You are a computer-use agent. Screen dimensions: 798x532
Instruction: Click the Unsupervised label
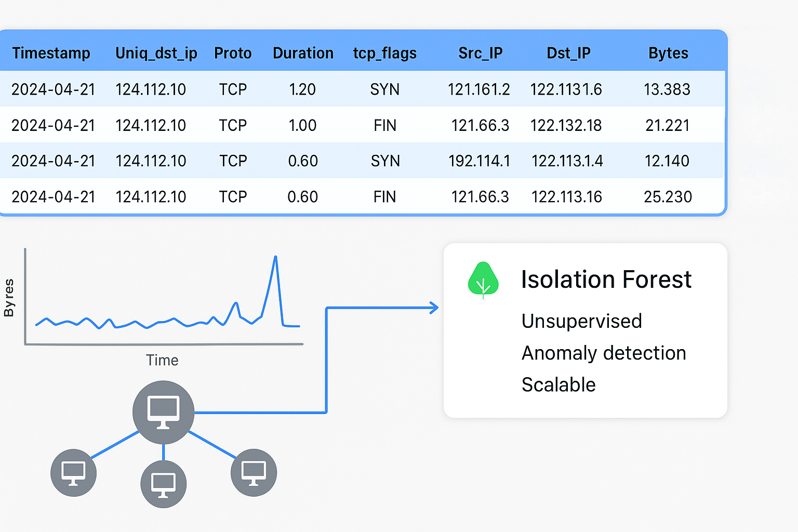point(581,321)
